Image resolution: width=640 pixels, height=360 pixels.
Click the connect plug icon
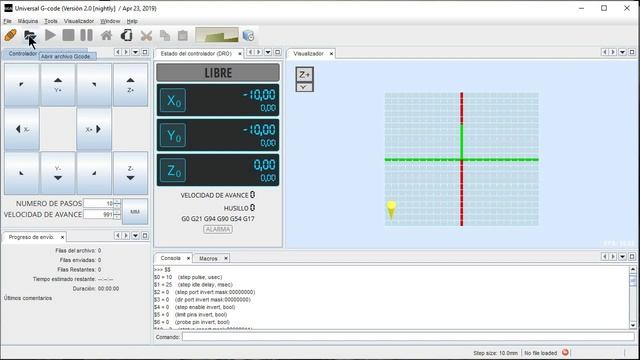(x=11, y=36)
